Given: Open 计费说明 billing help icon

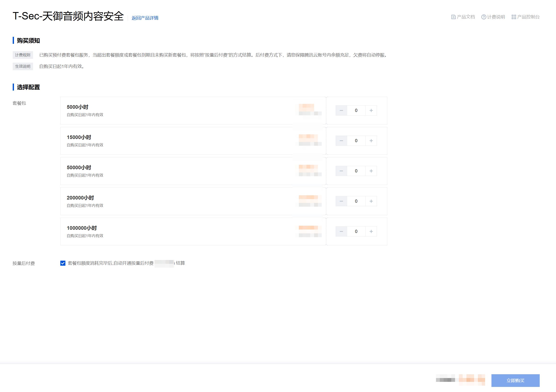Looking at the screenshot, I should 484,17.
